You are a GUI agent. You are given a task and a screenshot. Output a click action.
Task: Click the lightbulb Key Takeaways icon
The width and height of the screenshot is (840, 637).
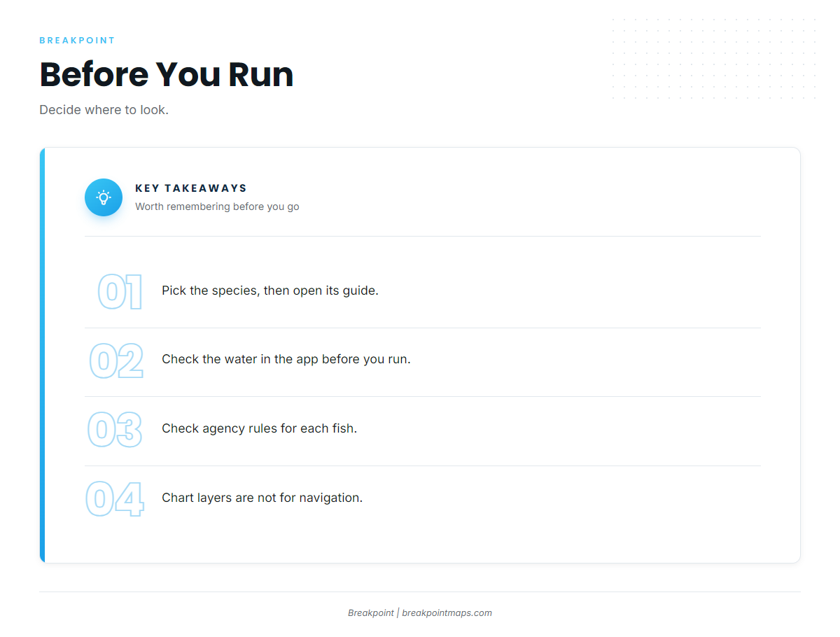(104, 197)
